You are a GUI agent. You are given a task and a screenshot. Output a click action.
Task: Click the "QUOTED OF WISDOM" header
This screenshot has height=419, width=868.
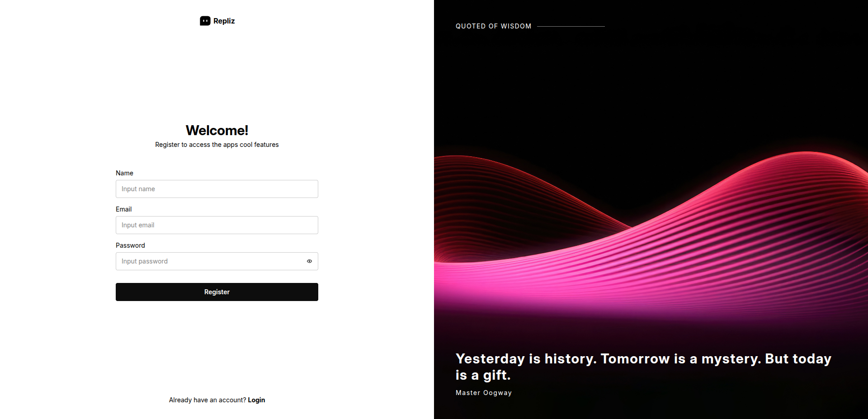click(x=493, y=26)
